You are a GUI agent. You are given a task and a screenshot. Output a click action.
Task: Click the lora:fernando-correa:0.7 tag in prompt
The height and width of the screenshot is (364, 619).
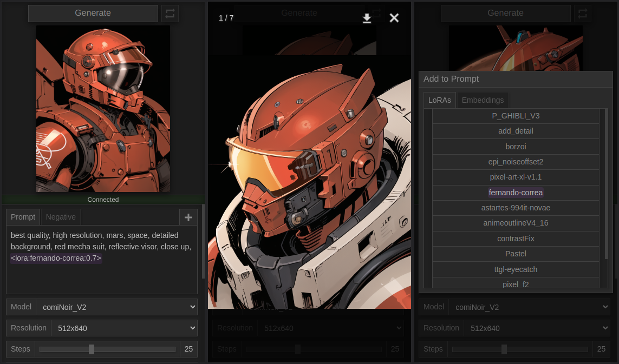pyautogui.click(x=56, y=259)
